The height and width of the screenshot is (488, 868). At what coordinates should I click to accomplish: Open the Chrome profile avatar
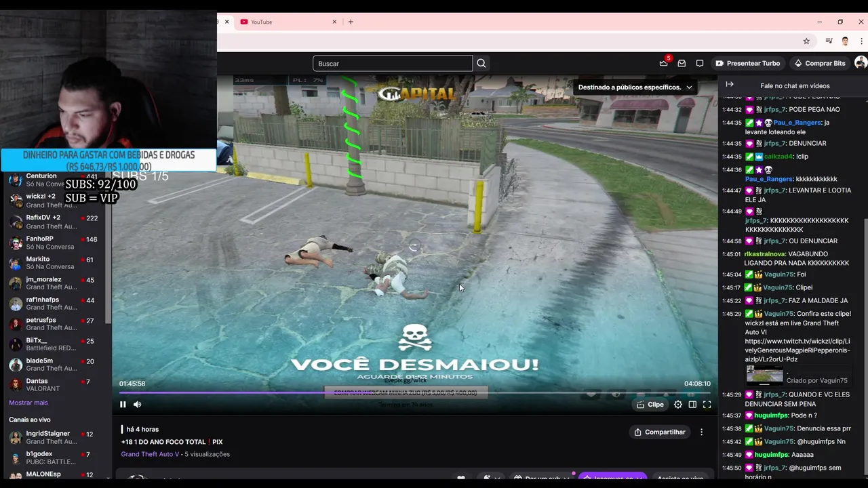pyautogui.click(x=845, y=41)
